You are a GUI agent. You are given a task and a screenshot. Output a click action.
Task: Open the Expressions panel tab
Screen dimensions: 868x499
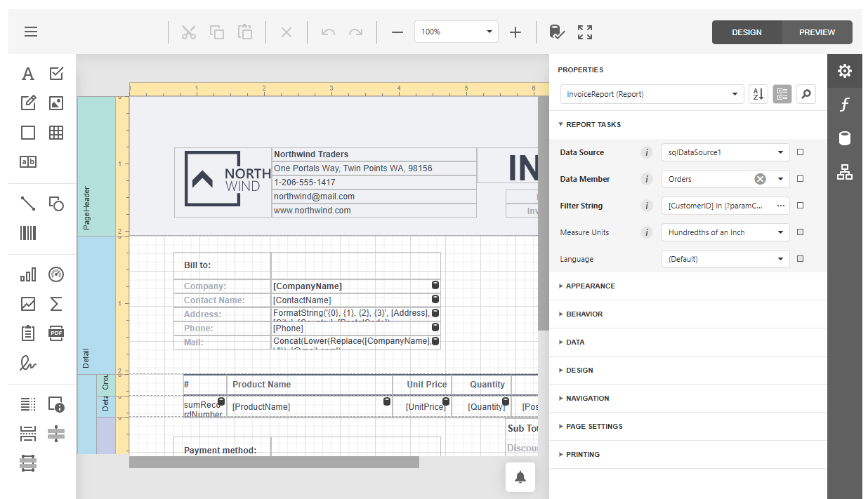tap(845, 105)
